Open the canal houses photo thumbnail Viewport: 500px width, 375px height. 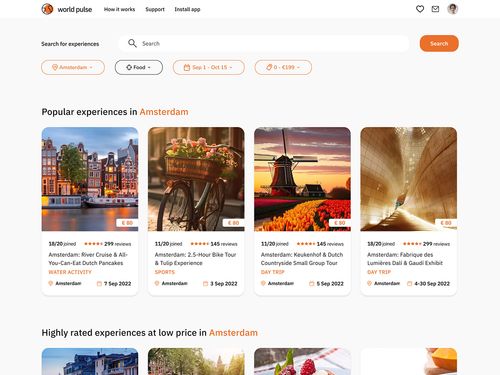[x=90, y=179]
